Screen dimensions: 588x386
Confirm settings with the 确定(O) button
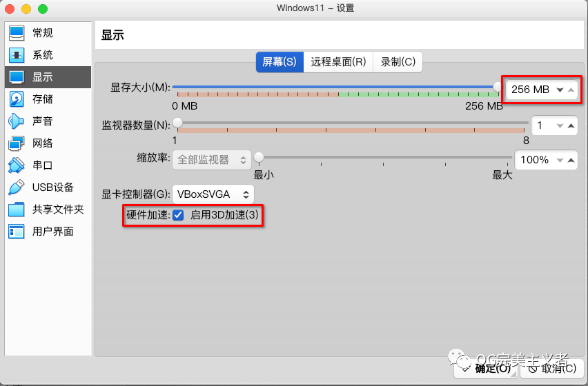(486, 368)
